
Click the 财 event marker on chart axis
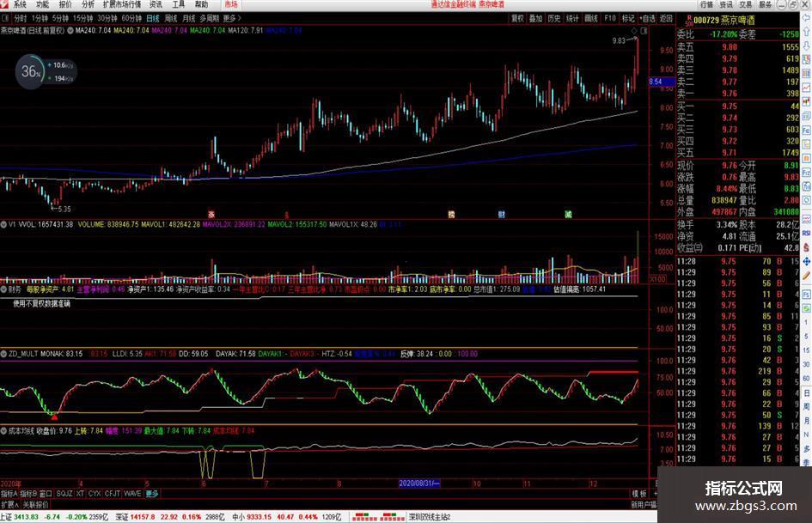(501, 214)
